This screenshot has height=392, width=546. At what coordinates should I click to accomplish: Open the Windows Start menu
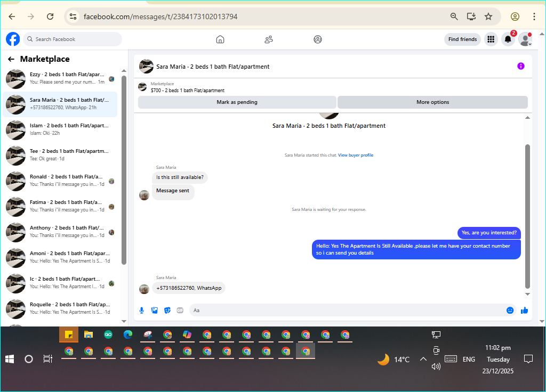point(10,359)
